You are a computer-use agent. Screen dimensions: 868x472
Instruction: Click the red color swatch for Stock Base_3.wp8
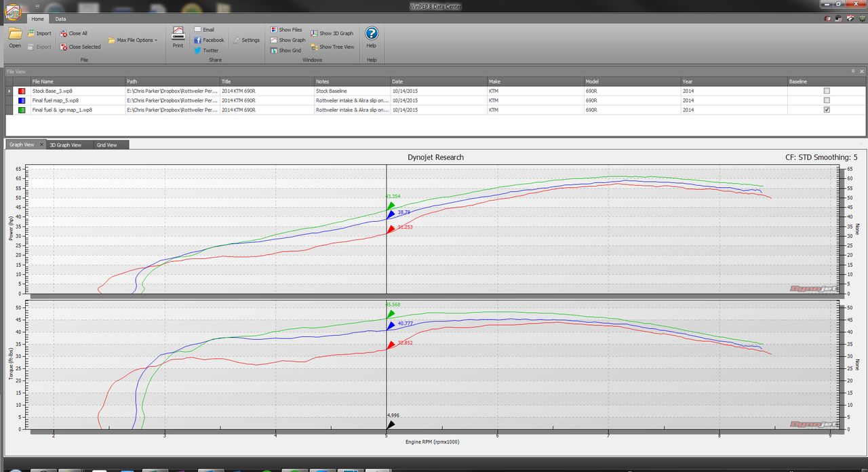tap(22, 91)
